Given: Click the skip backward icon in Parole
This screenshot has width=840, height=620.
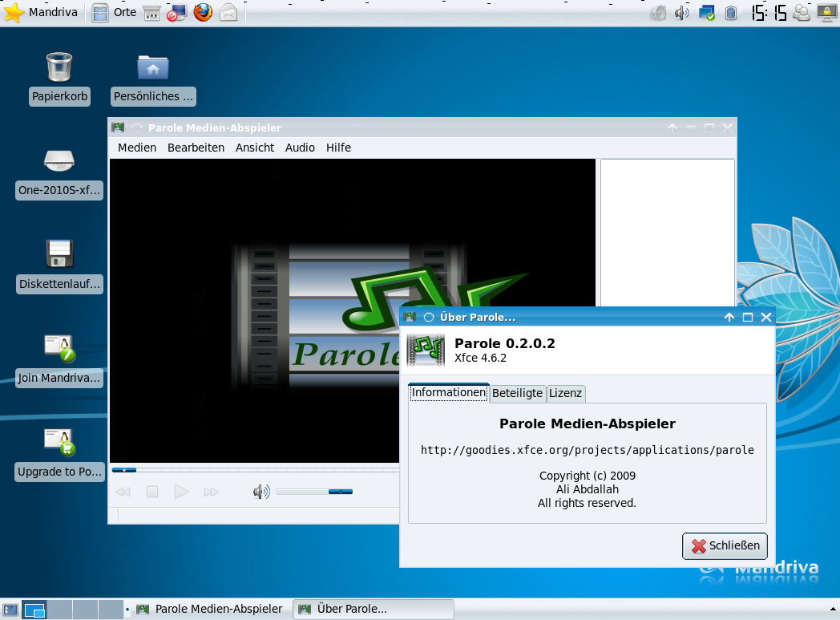Looking at the screenshot, I should click(122, 492).
